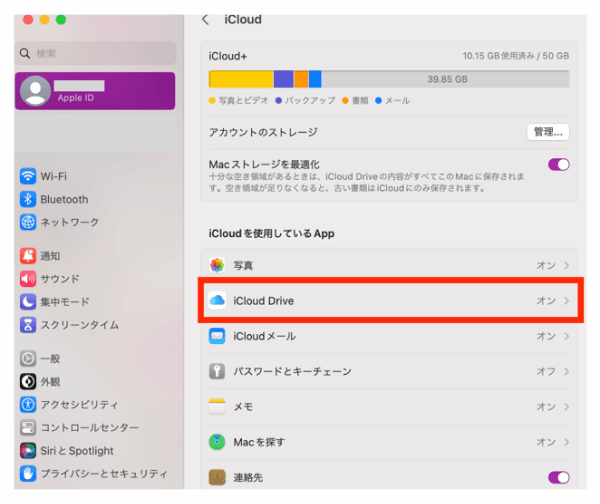The height and width of the screenshot is (504, 600).
Task: Click the 10.15 GB 使用済み text
Action: tap(499, 56)
